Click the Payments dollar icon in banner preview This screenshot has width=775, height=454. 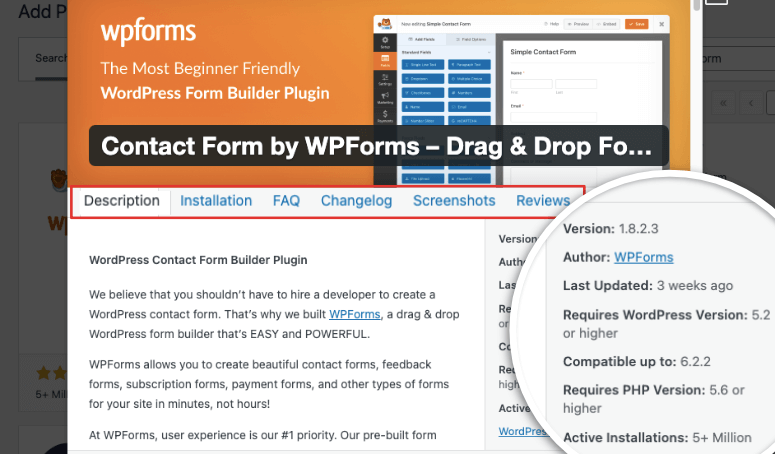[x=385, y=116]
